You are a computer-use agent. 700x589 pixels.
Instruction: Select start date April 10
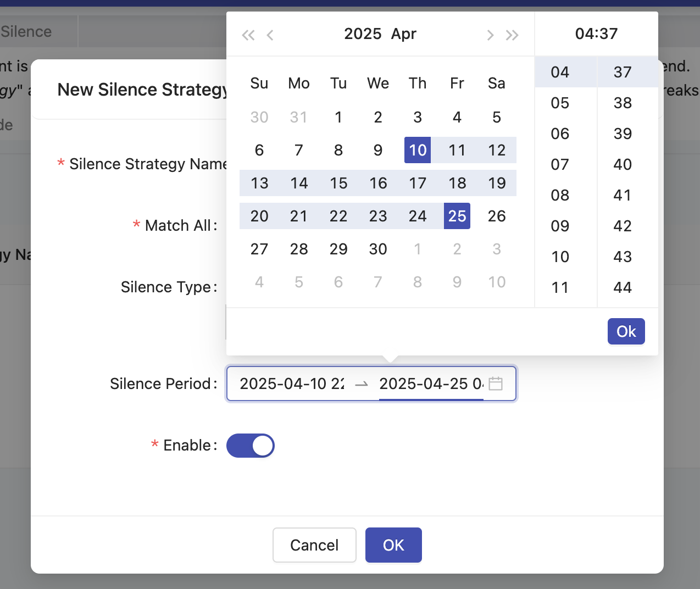418,150
